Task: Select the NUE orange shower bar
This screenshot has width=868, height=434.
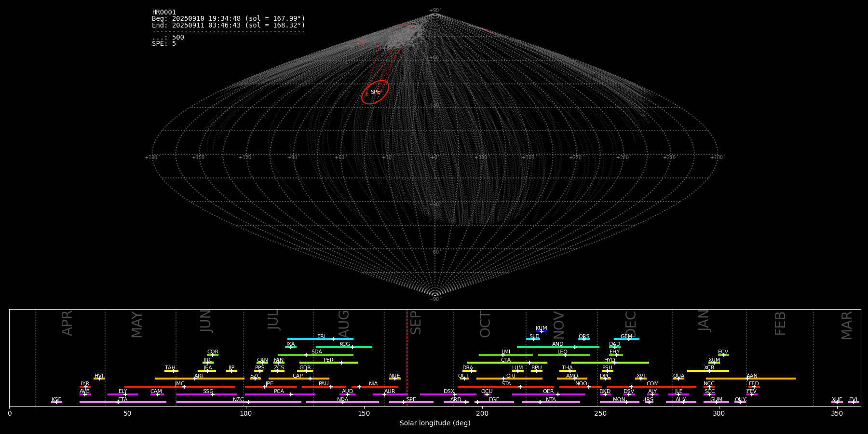Action: click(x=395, y=379)
